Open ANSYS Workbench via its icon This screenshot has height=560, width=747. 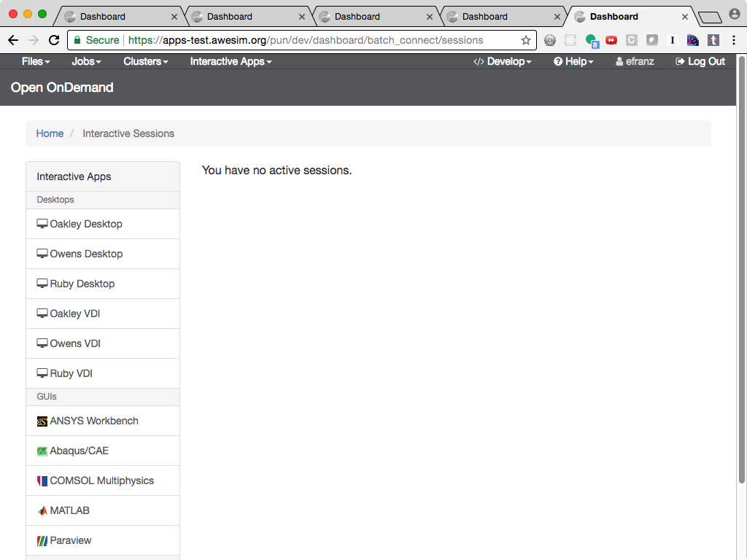pos(42,421)
